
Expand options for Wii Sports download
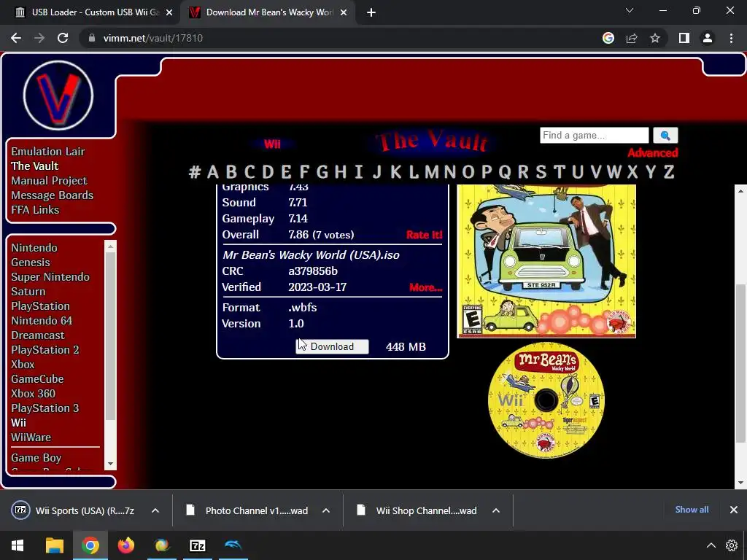[155, 510]
